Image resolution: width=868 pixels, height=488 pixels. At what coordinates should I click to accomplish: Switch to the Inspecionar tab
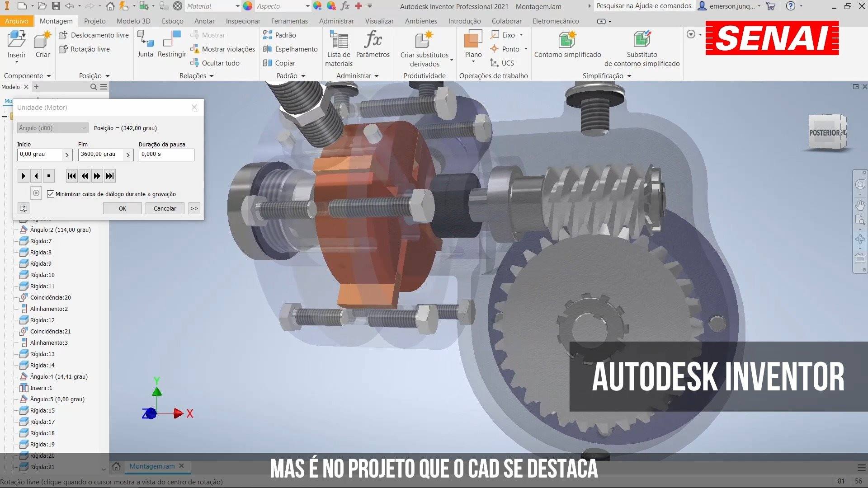[243, 21]
